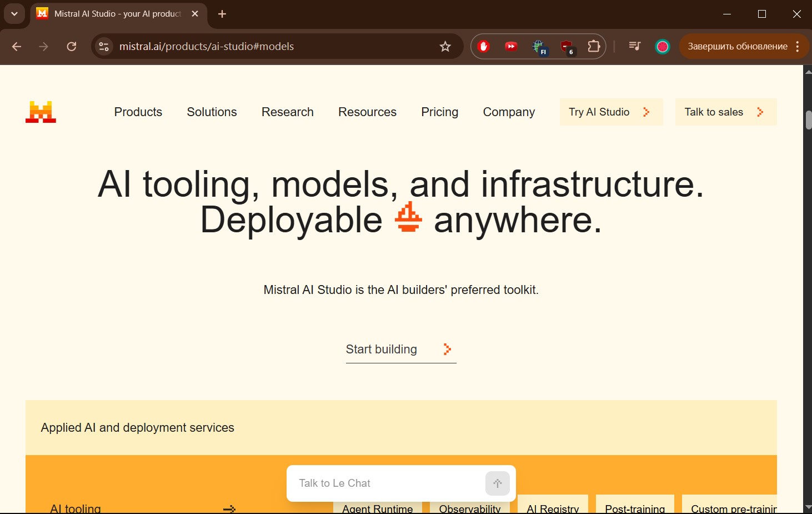
Task: Open the Research menu item
Action: [x=287, y=112]
